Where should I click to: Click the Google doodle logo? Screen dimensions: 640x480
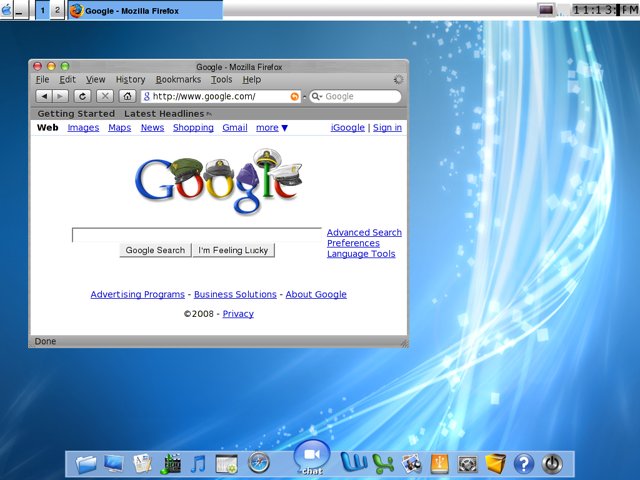pyautogui.click(x=219, y=181)
